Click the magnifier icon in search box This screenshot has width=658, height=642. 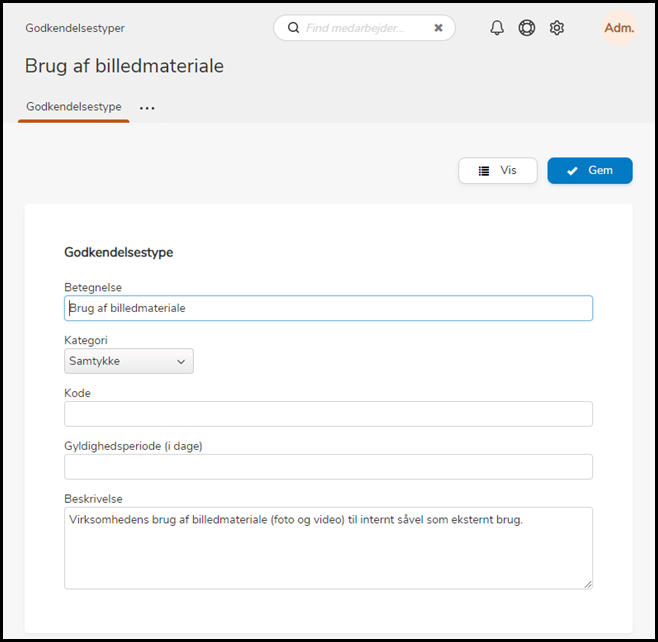[293, 28]
